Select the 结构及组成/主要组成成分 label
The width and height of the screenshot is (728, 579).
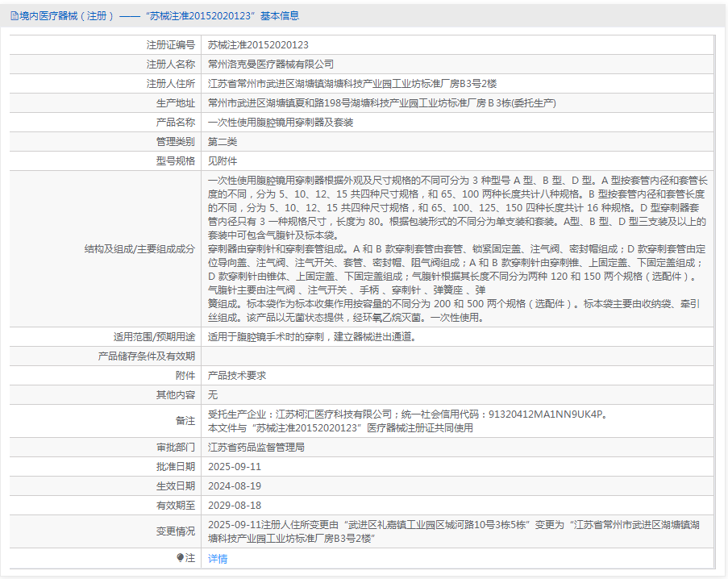click(x=139, y=249)
